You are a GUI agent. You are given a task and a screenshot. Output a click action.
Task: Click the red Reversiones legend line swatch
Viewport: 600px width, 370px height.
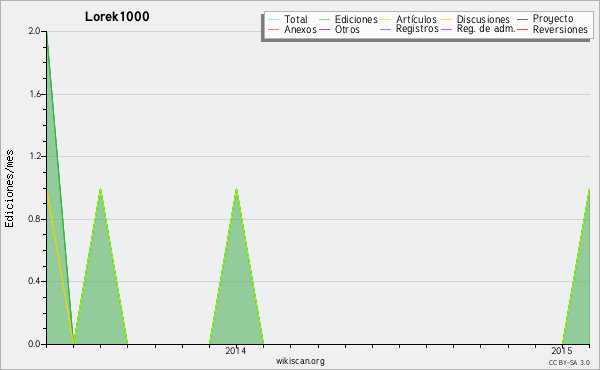(x=522, y=29)
